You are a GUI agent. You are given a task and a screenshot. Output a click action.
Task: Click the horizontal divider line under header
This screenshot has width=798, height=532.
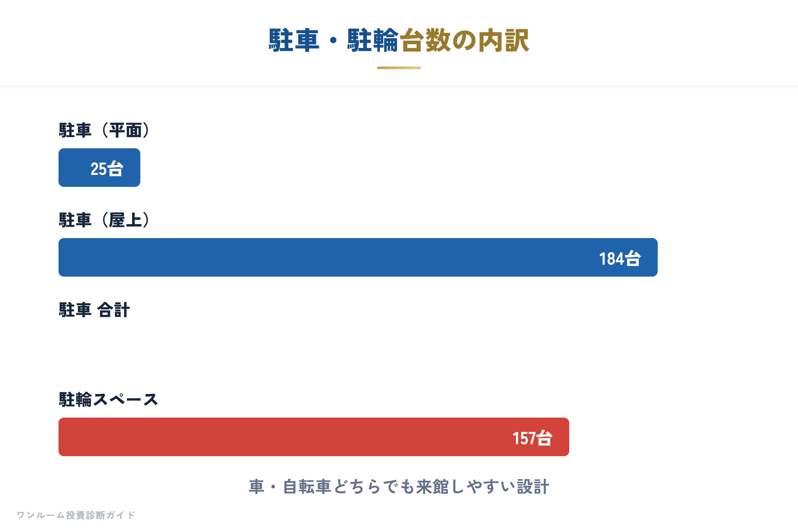399,87
